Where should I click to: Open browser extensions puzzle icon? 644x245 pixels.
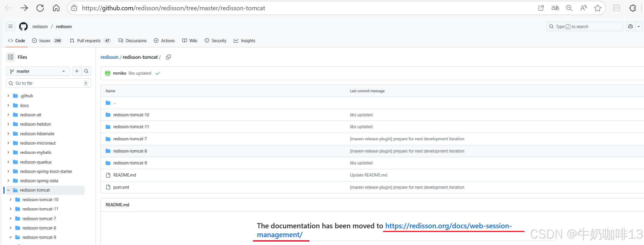[x=633, y=8]
